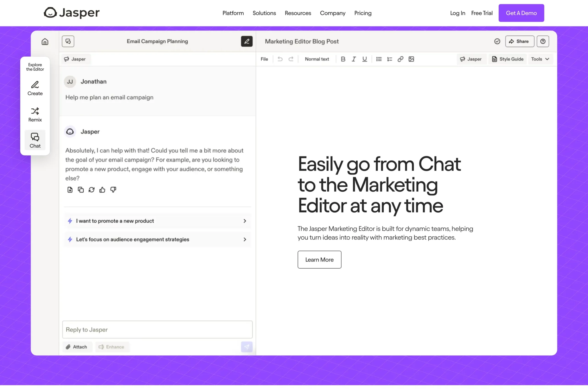This screenshot has height=389, width=588.
Task: Click the Undo button in editor toolbar
Action: click(x=280, y=59)
